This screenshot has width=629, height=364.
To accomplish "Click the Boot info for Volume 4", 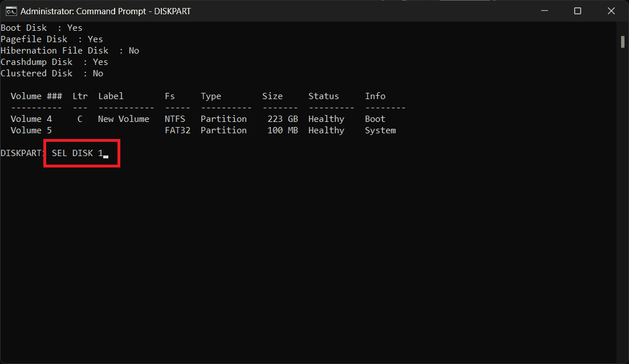I will [x=375, y=119].
